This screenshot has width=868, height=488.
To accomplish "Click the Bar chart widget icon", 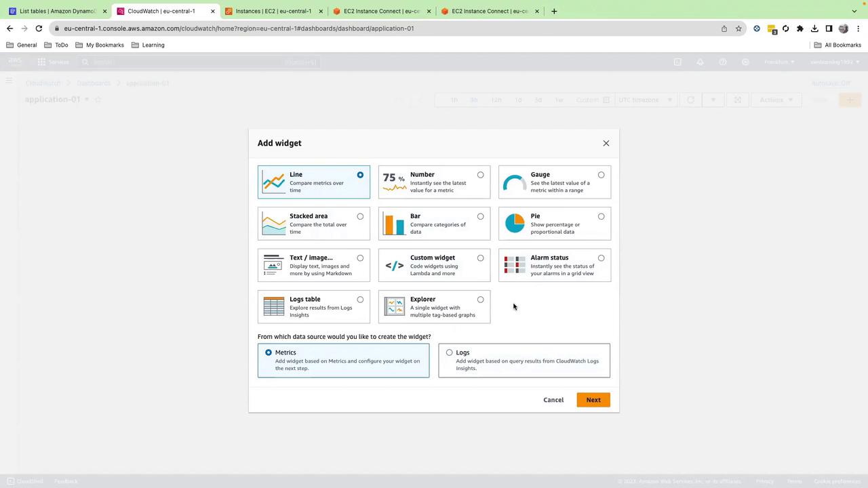I will click(x=394, y=224).
